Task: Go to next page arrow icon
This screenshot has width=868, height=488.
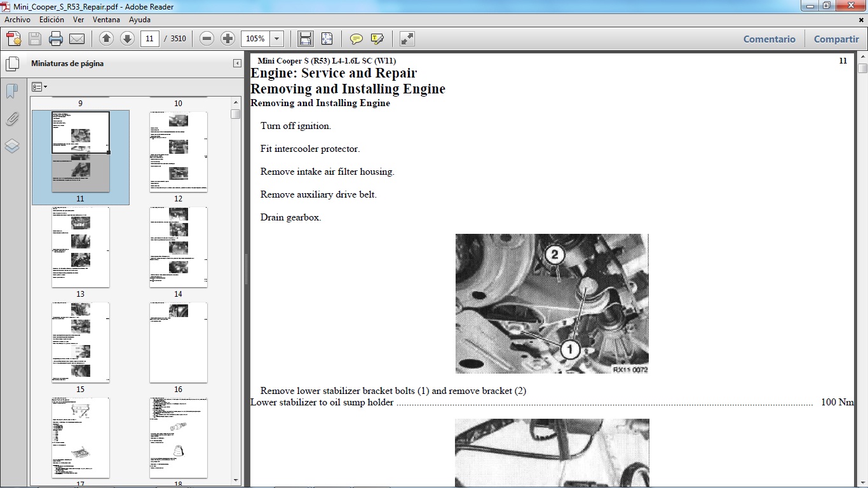Action: coord(127,39)
